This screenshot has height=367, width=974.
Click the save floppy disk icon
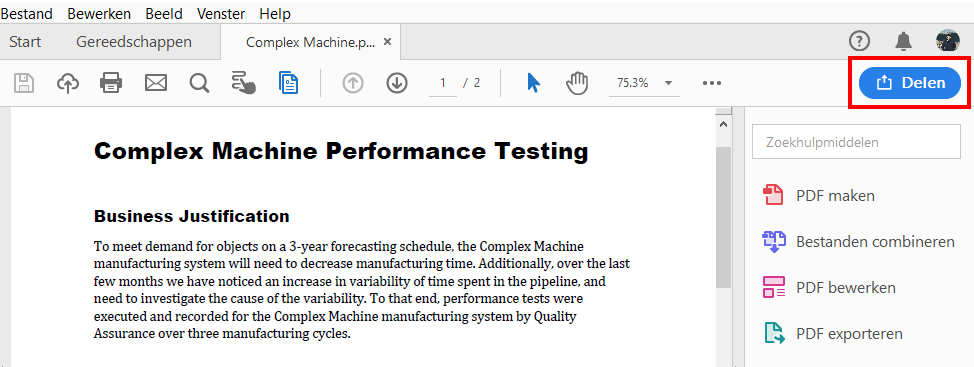(24, 83)
